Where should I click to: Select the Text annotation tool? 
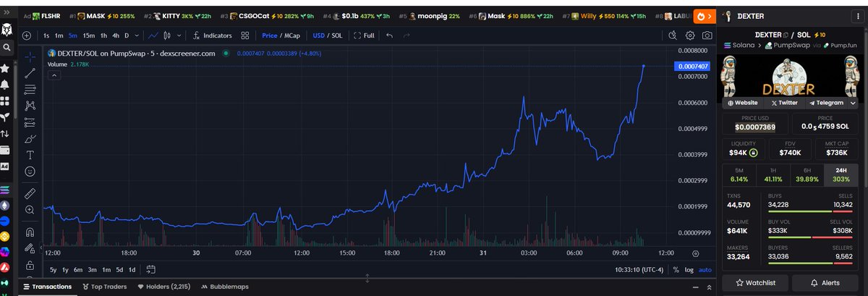click(30, 155)
